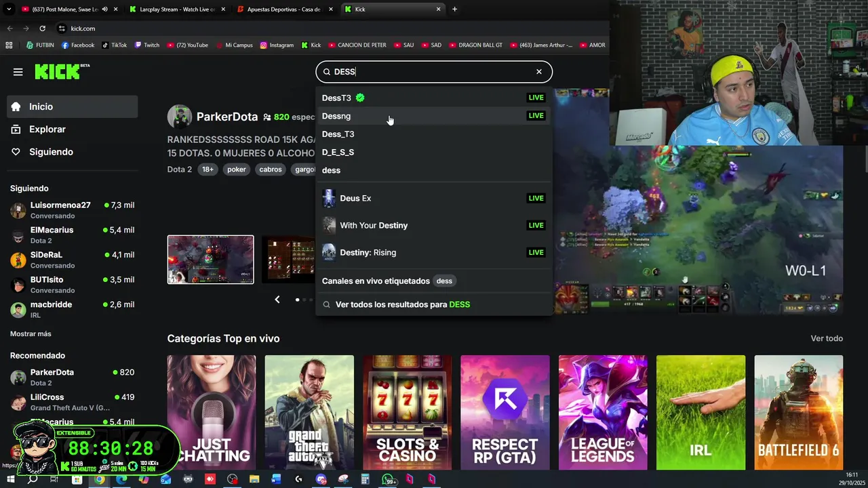Open Windows taskbar search
868x488 pixels.
(33, 479)
